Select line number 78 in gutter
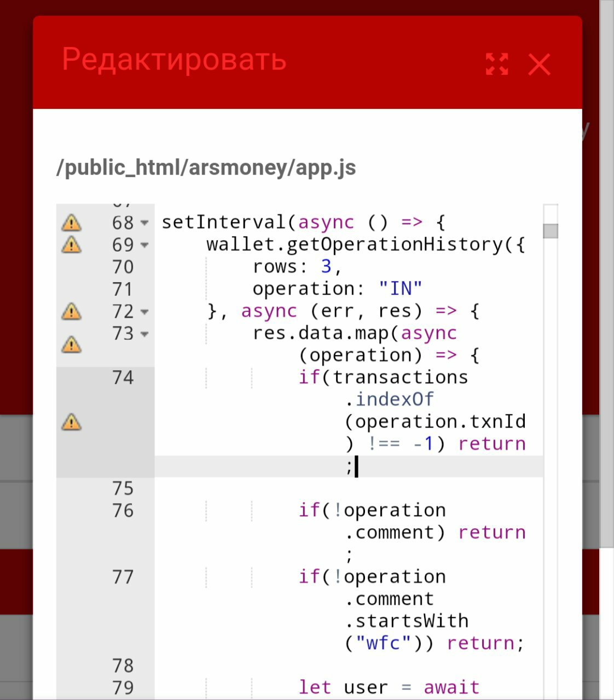Screen dimensions: 614x700 tap(123, 666)
